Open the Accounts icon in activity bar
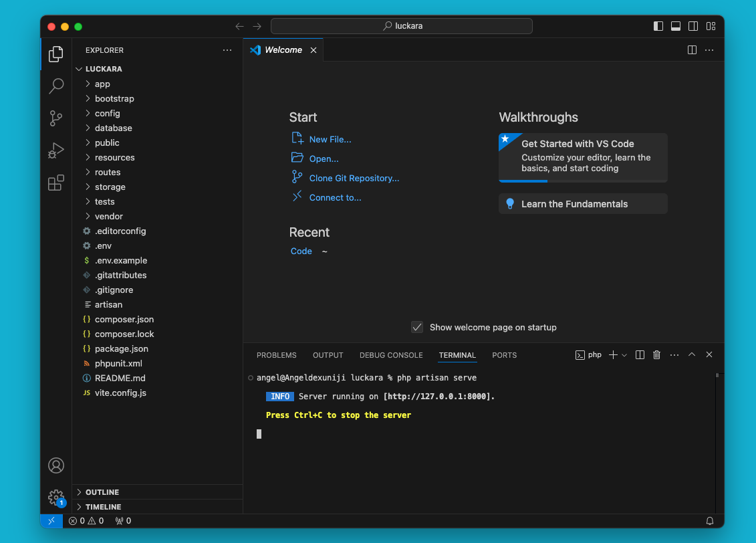 coord(56,465)
